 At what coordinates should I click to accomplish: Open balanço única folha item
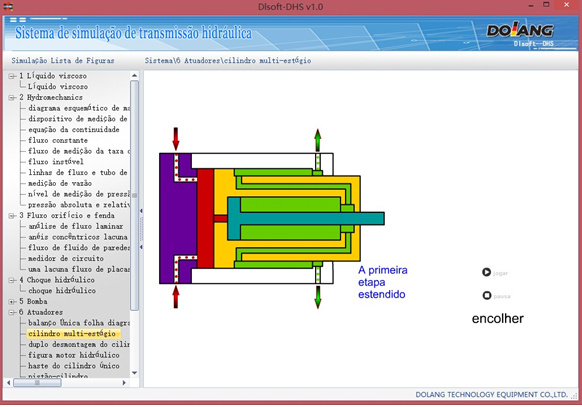point(79,323)
